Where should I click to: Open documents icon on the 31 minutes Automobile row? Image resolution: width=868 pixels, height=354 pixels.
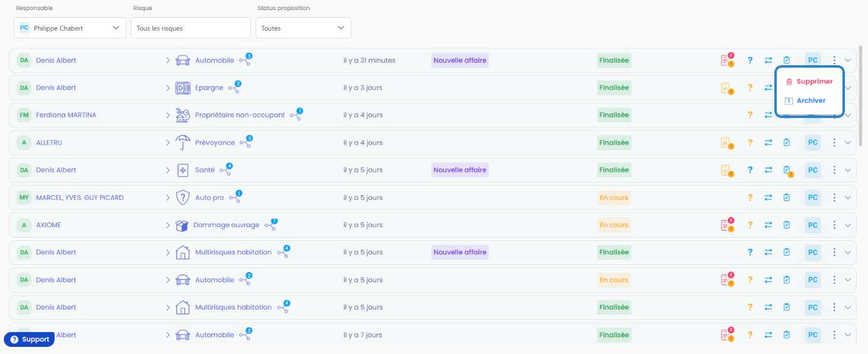click(727, 60)
